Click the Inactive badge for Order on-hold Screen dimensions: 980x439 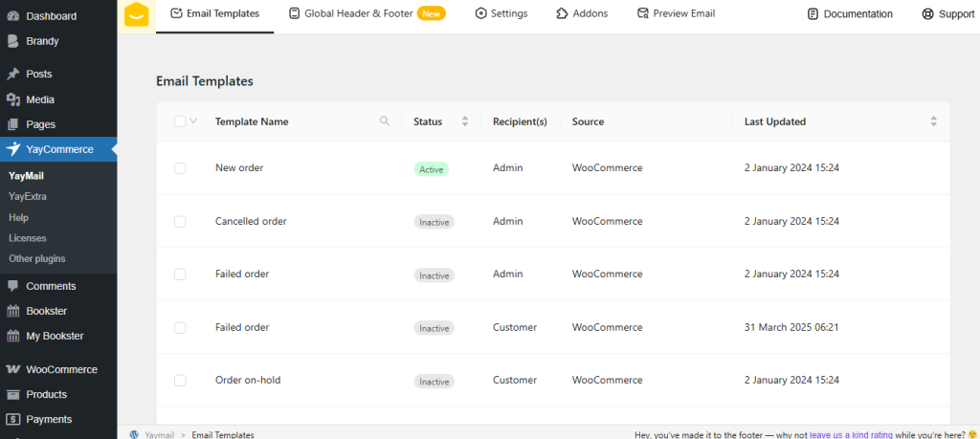(x=434, y=382)
